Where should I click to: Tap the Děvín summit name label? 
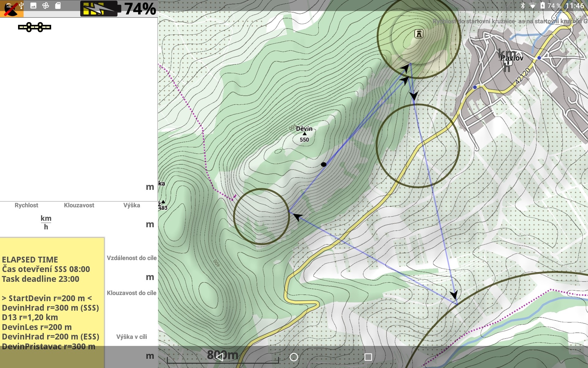tap(304, 129)
